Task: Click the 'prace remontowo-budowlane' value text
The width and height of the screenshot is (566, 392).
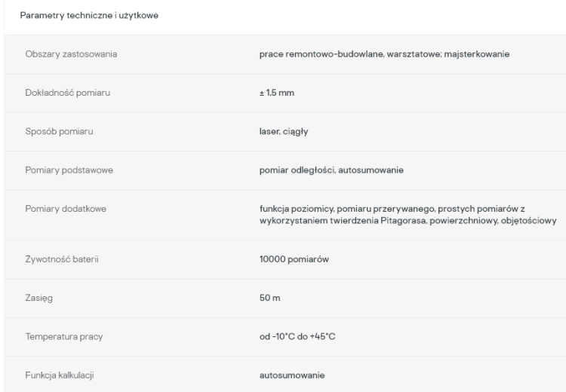Action: pos(321,54)
